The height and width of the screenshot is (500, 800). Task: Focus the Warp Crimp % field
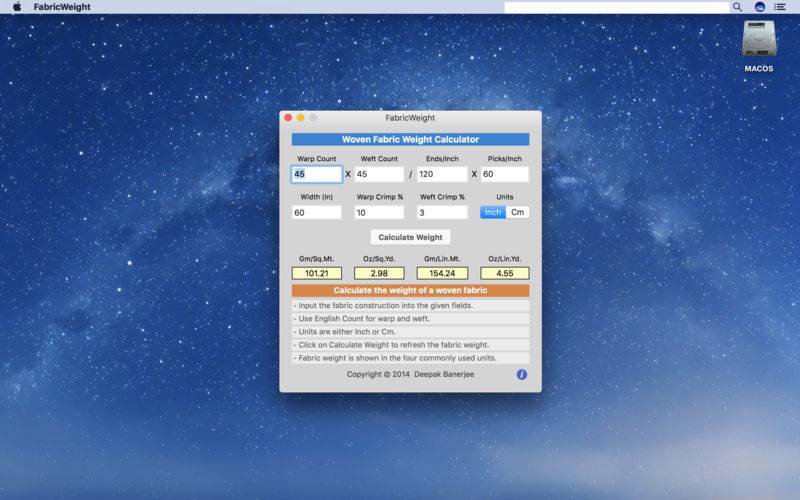pos(379,212)
